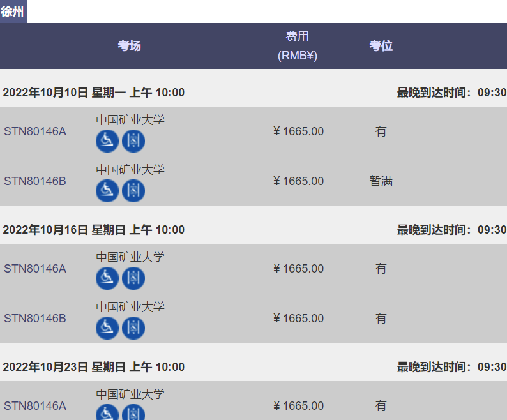Viewport: 507px width, 420px height.
Task: Select available seat 有 for Oct 16 STN80146B
Action: pos(381,319)
